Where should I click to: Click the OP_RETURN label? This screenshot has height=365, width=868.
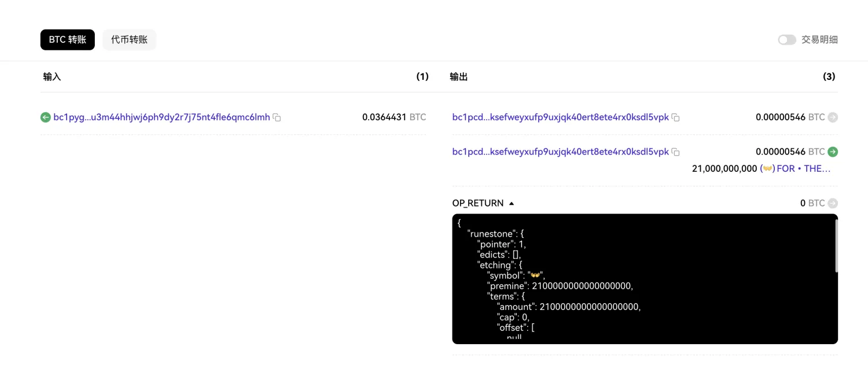point(478,203)
